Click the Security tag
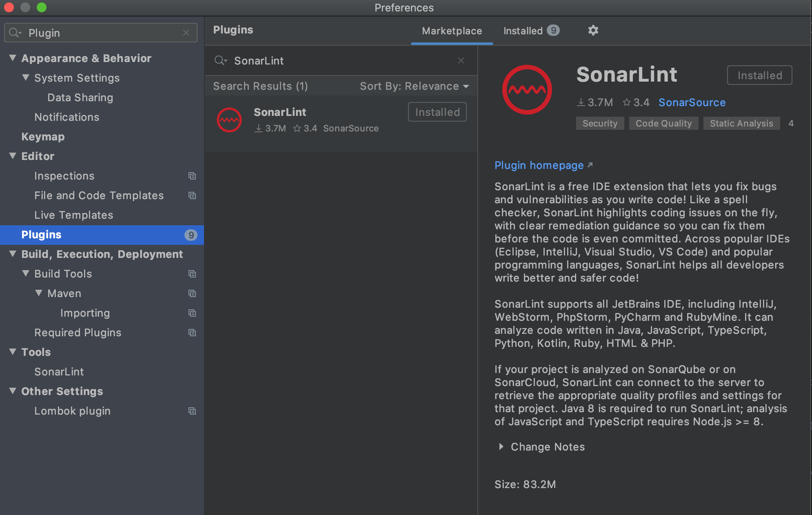812x515 pixels. (600, 123)
